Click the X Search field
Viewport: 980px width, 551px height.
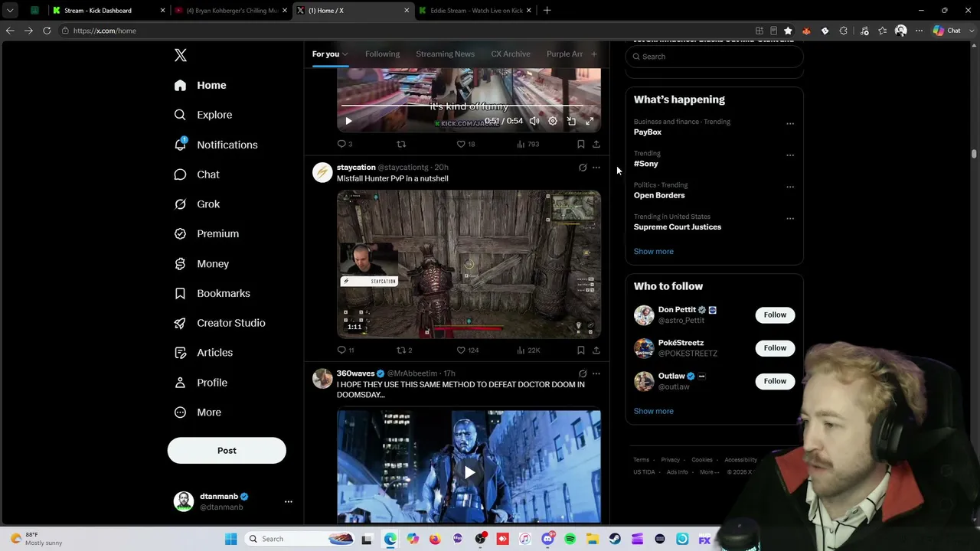(x=714, y=57)
